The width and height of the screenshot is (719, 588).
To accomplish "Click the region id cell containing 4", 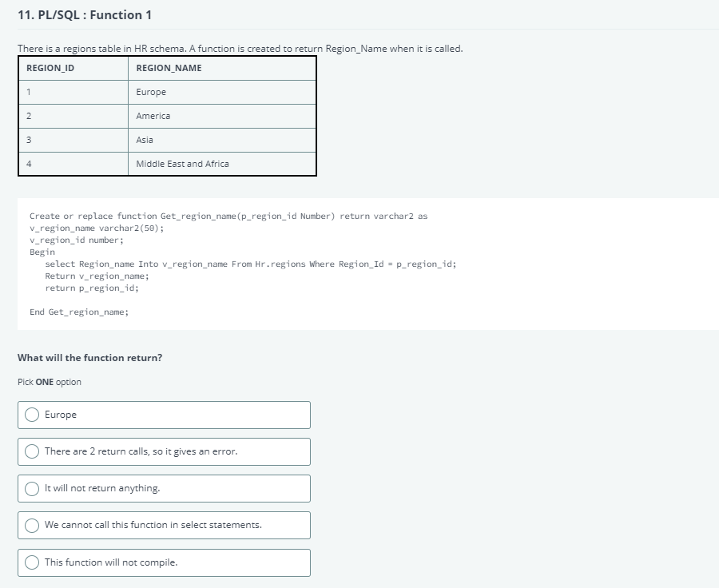I will (73, 164).
